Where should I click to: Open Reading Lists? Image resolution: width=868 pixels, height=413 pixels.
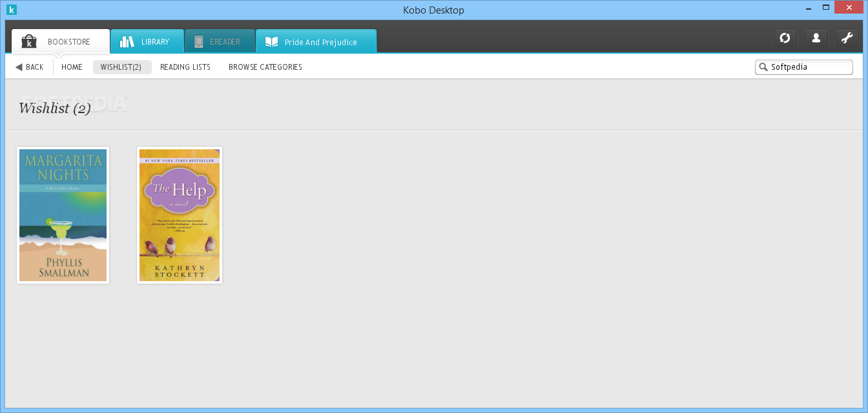[x=185, y=67]
